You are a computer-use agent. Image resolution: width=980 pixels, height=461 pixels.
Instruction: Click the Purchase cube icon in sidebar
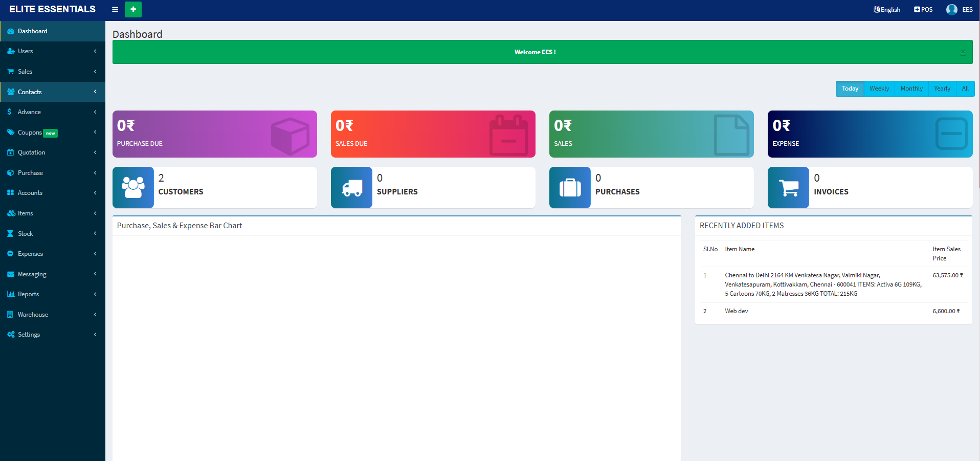pyautogui.click(x=10, y=173)
